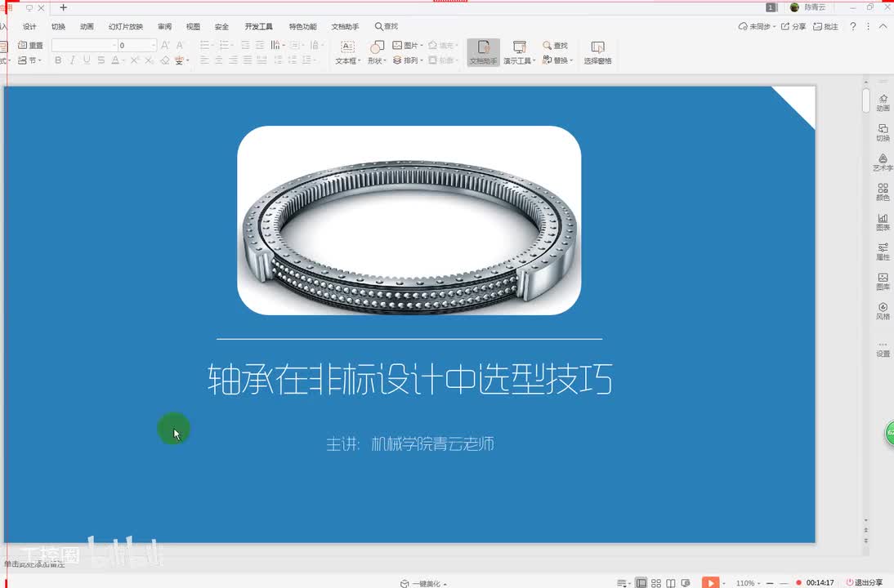Viewport: 894px width, 588px height.
Task: Toggle superscript formatting
Action: (x=135, y=60)
